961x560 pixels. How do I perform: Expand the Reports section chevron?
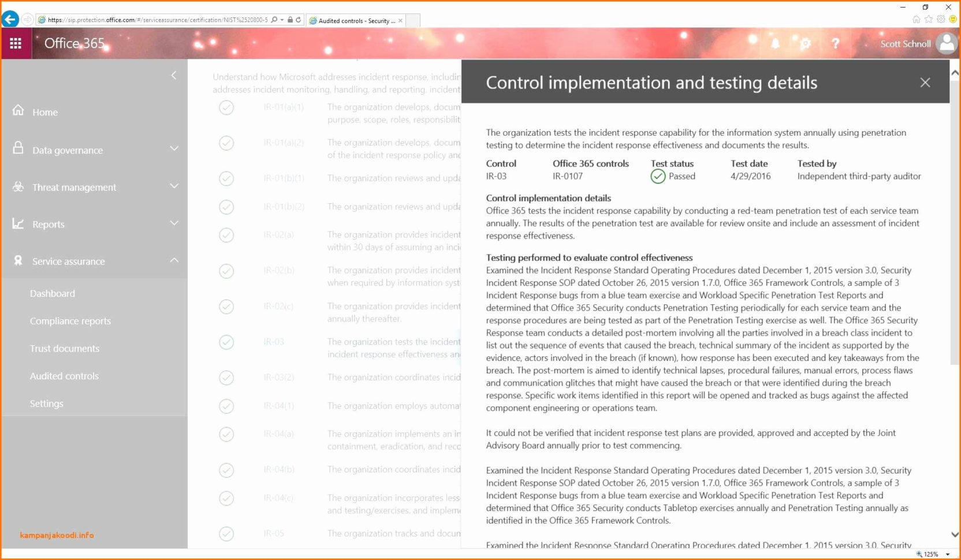pos(174,223)
